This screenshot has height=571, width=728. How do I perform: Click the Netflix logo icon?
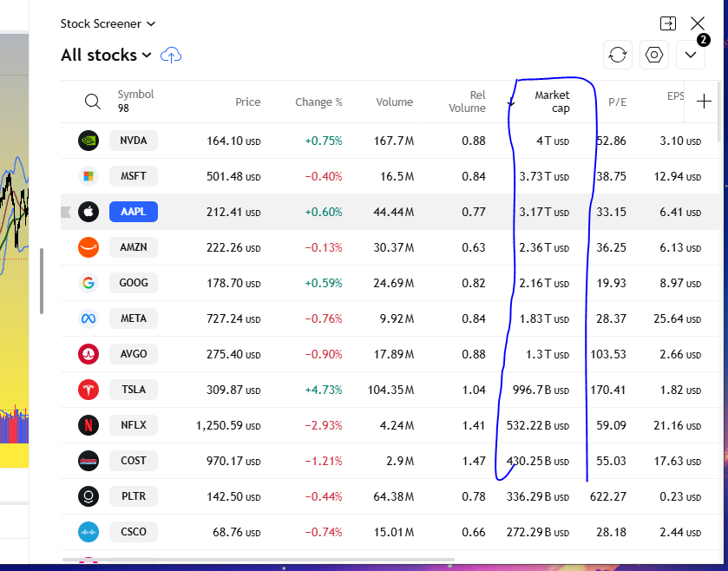click(x=89, y=425)
